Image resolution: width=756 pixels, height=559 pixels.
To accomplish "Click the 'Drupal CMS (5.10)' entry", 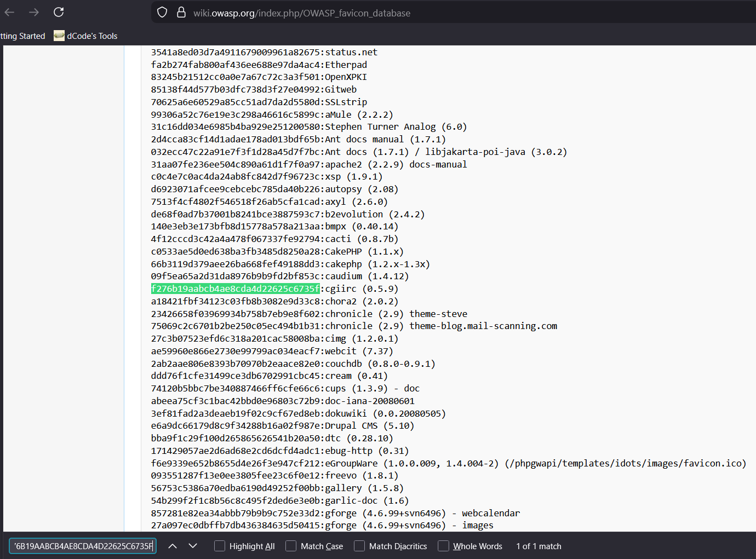I will 370,426.
